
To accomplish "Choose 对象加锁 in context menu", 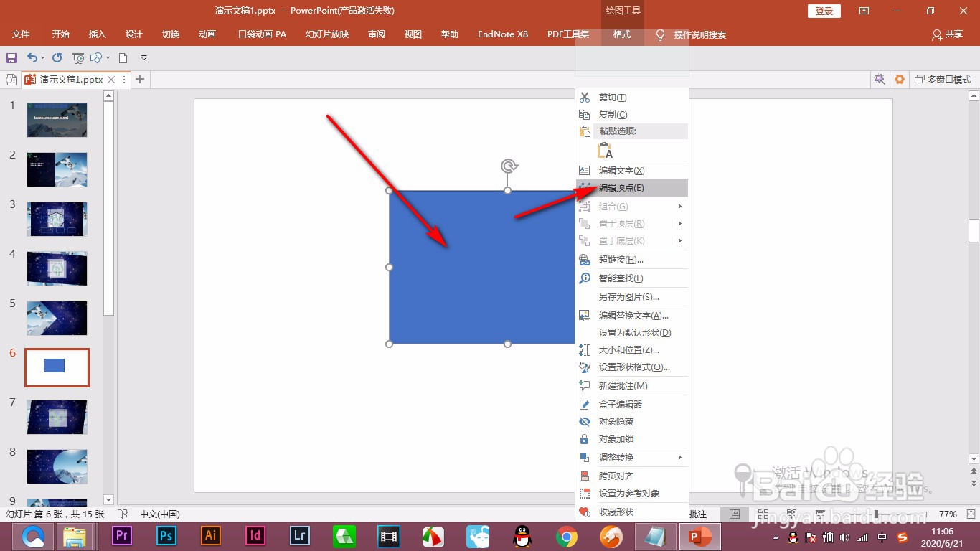I will [632, 439].
